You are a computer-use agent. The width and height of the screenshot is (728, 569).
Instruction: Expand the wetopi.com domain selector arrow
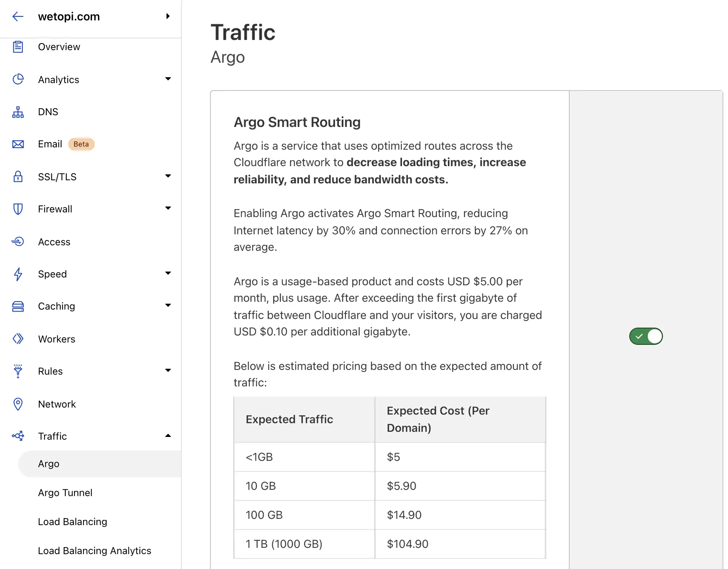click(x=168, y=16)
